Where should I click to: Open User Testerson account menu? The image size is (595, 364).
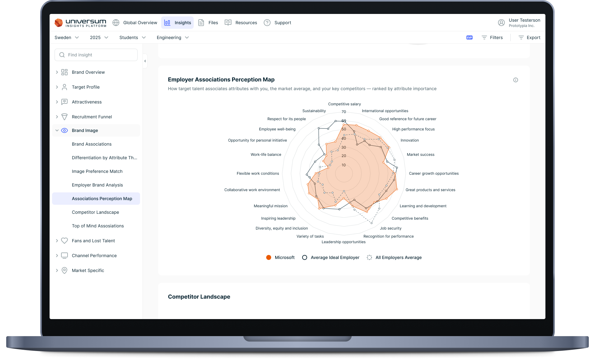(x=524, y=23)
